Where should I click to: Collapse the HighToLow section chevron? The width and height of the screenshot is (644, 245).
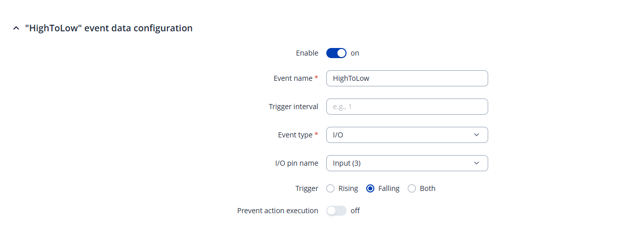point(16,29)
